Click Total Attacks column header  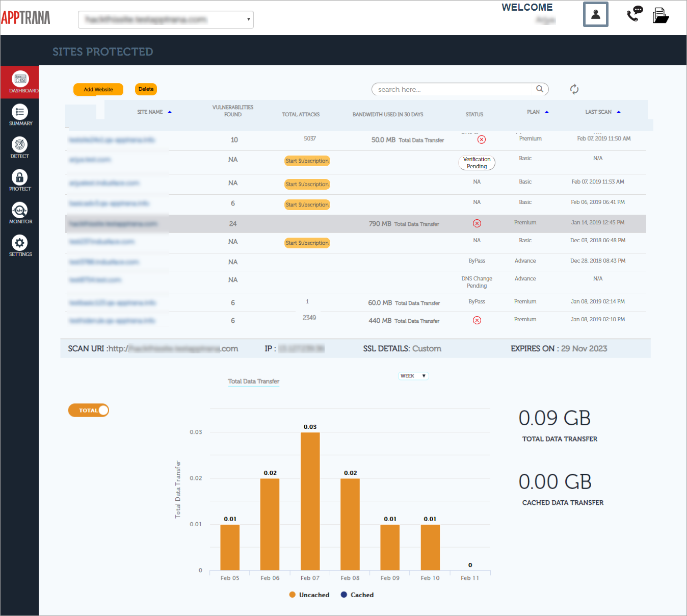click(301, 114)
